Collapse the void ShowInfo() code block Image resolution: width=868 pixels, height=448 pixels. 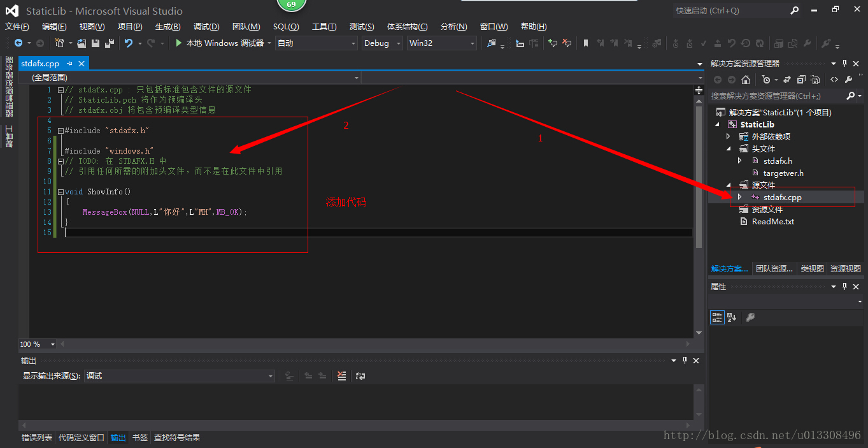point(60,192)
